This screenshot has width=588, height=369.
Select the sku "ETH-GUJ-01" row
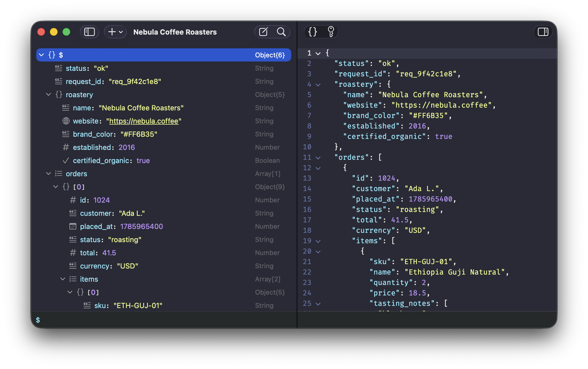click(164, 305)
